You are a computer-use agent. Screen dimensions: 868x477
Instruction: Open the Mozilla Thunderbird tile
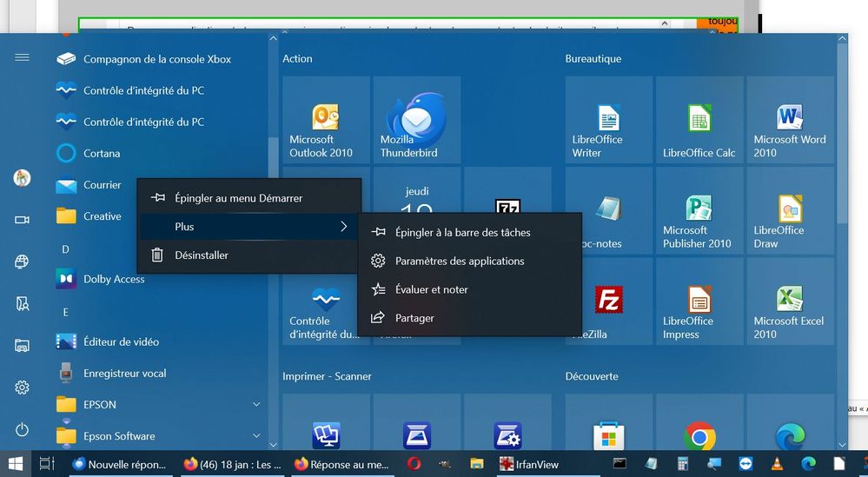point(416,120)
